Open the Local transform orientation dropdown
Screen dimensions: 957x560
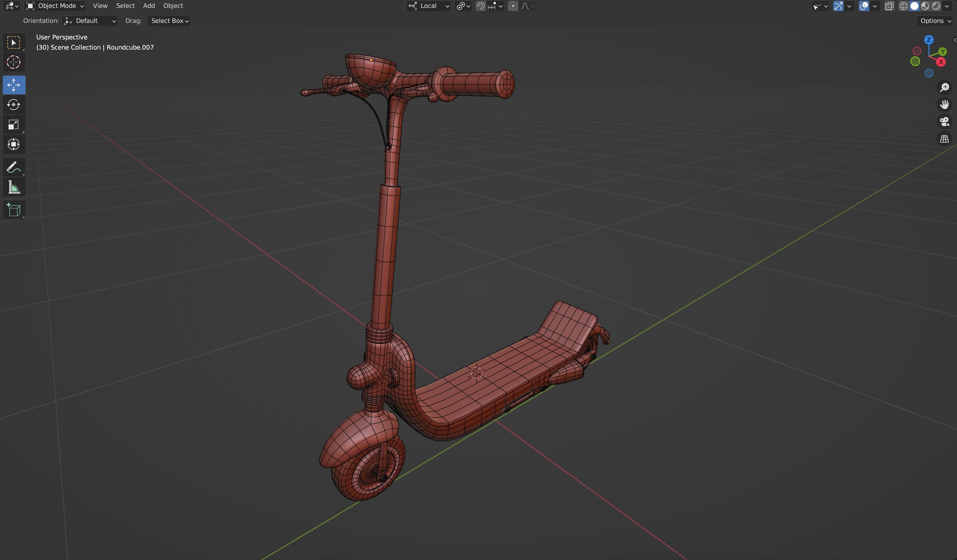coord(428,6)
